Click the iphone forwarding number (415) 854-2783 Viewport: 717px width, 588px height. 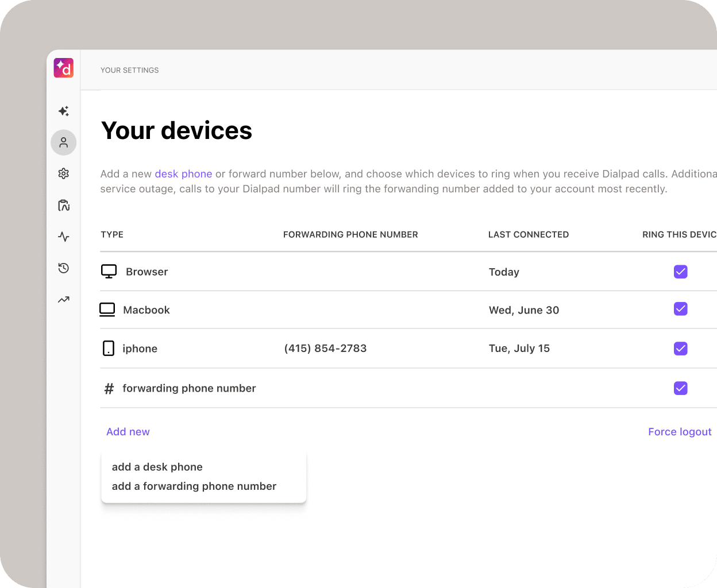(x=325, y=348)
